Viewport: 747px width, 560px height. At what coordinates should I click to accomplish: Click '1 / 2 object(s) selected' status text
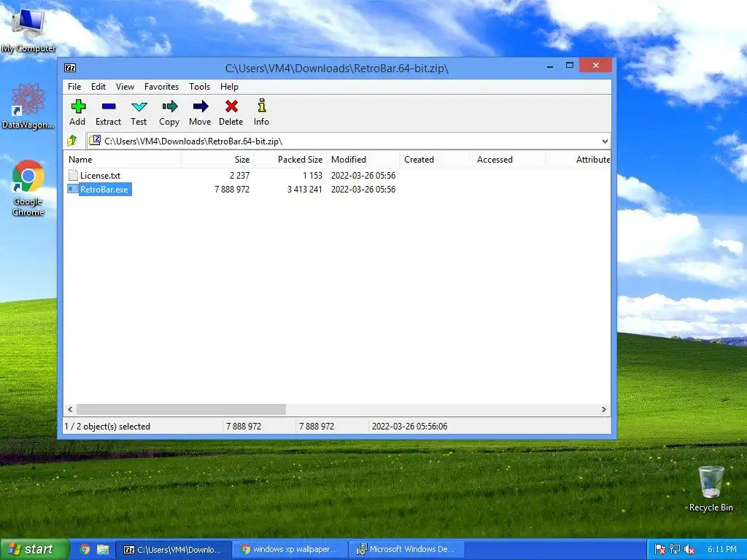[x=107, y=427]
